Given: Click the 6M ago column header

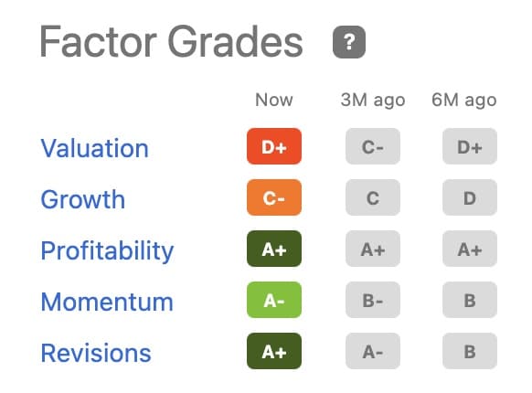Looking at the screenshot, I should coord(464,101).
